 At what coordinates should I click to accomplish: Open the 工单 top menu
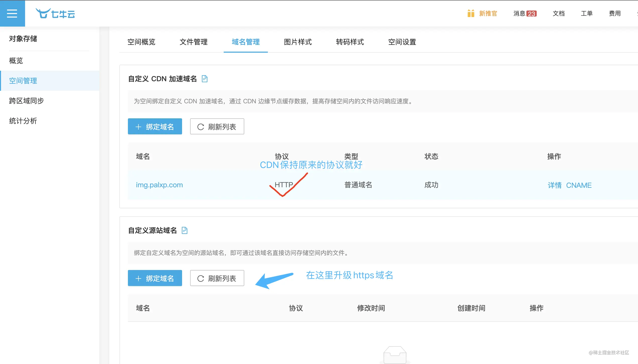click(x=587, y=14)
